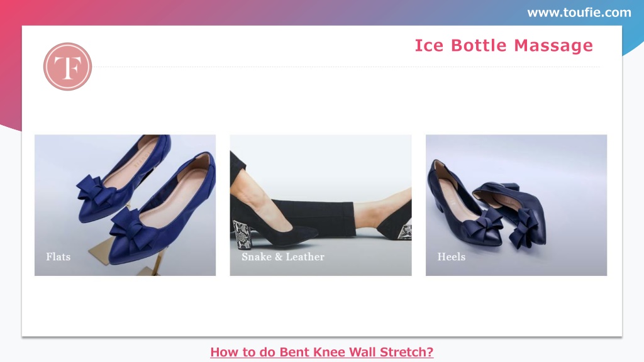
Task: Click the www.toufie.com website address
Action: pyautogui.click(x=579, y=13)
